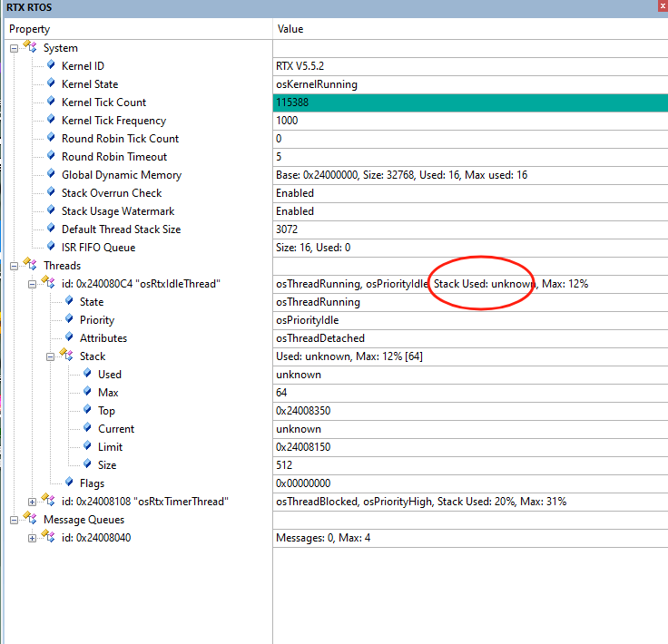The image size is (668, 644).
Task: Click the Round Robin Tick Count icon
Action: tap(51, 138)
